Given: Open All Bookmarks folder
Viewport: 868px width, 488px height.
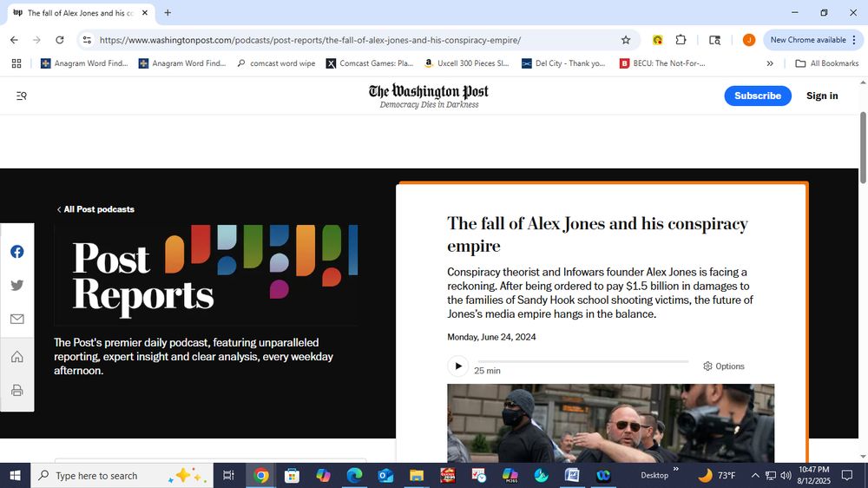Looking at the screenshot, I should tap(827, 63).
